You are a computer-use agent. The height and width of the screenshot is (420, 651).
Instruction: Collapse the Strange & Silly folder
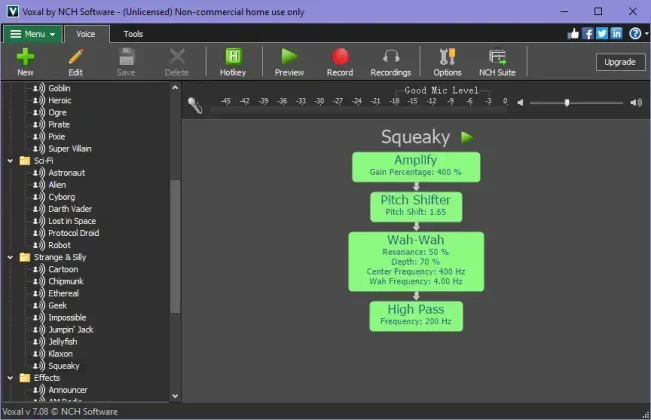[10, 258]
